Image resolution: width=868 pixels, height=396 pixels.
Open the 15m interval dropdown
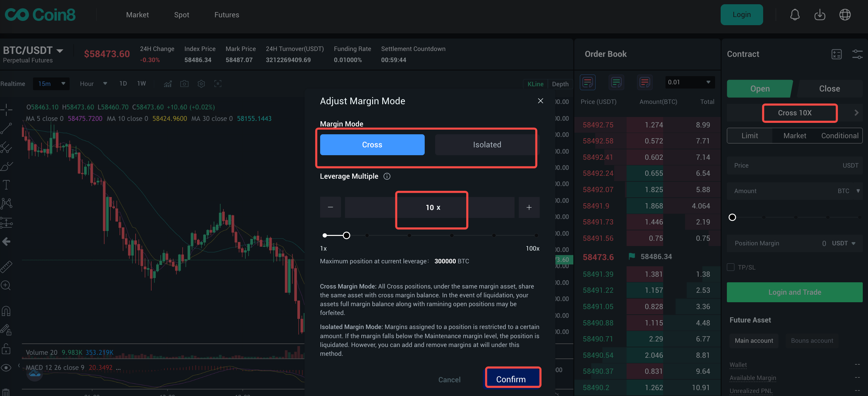pos(51,84)
